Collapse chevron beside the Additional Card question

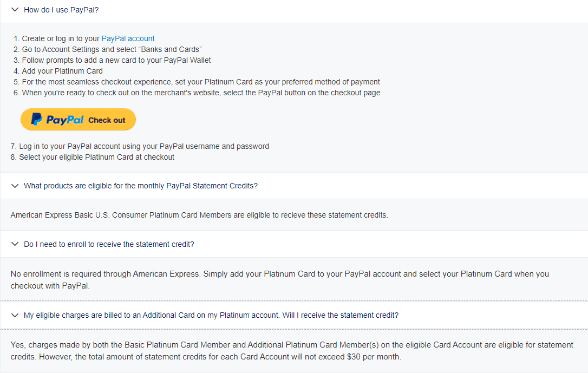click(15, 315)
